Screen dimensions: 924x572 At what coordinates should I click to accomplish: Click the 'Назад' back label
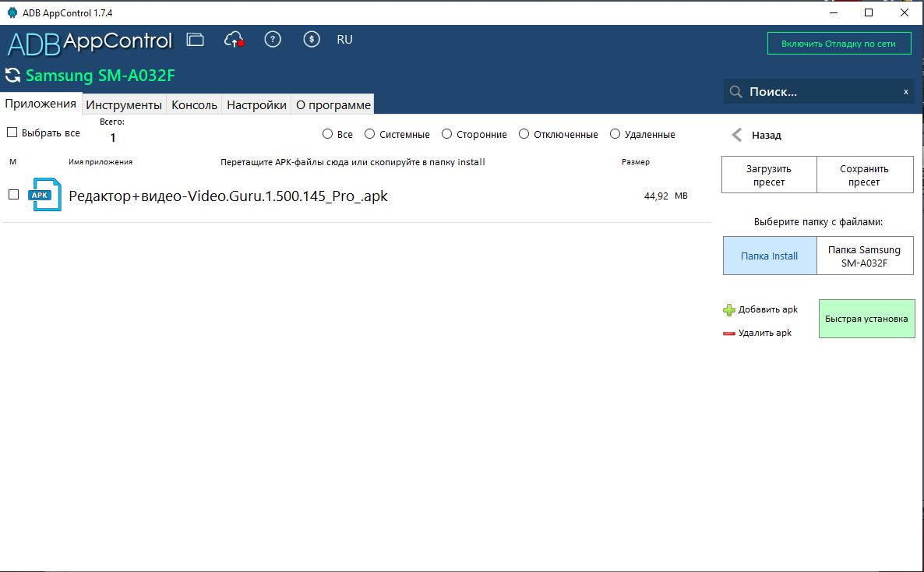click(766, 135)
